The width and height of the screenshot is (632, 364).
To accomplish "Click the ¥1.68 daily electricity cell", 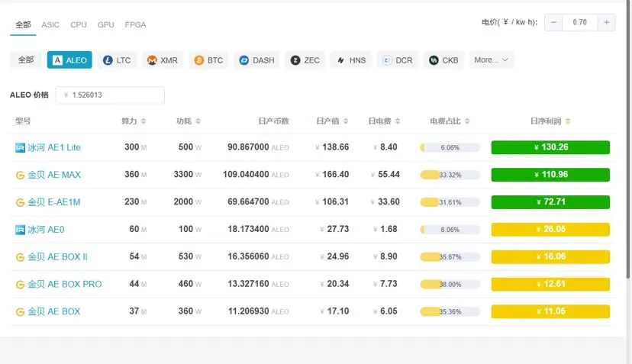I will [x=385, y=230].
